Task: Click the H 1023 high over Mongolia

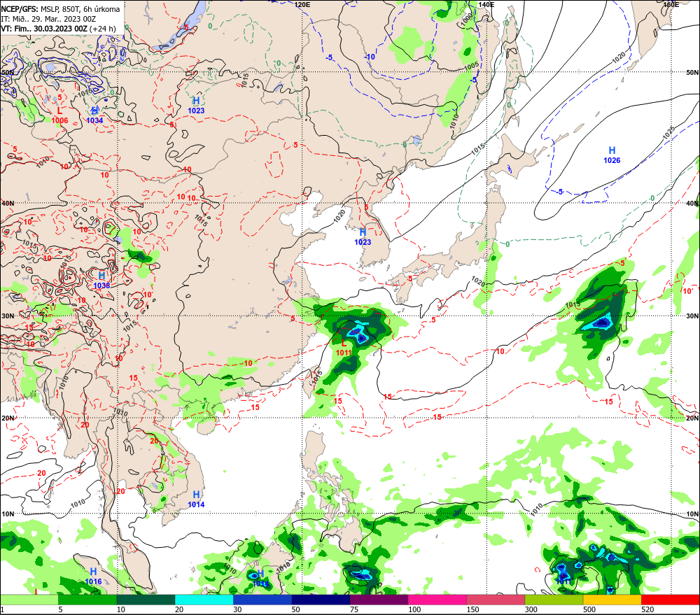Action: coord(196,106)
